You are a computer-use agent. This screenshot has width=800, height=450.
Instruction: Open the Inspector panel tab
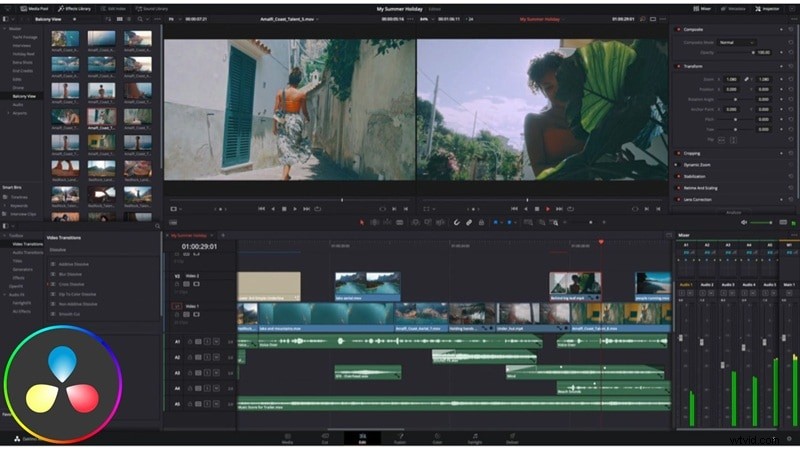tap(767, 9)
